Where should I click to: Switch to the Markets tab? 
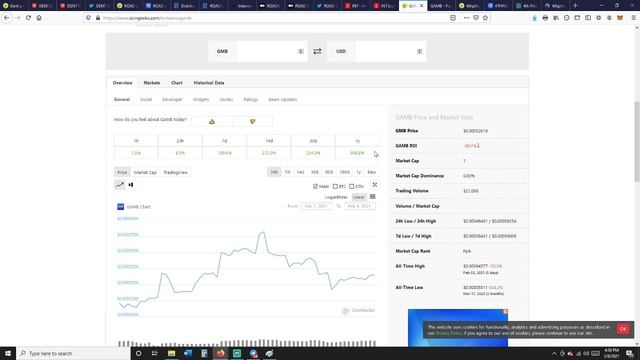point(152,83)
